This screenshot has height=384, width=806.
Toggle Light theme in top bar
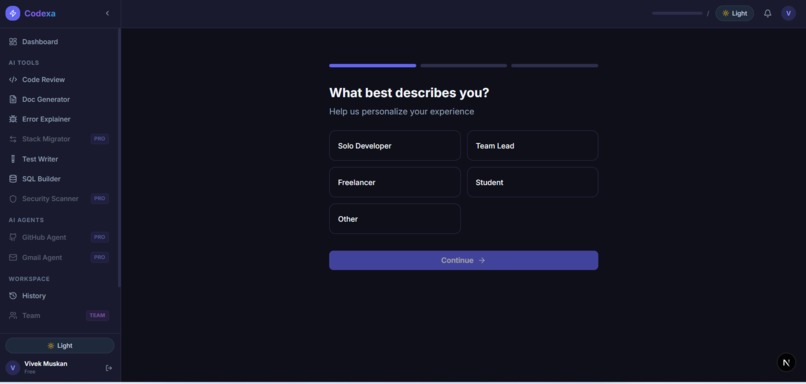735,13
